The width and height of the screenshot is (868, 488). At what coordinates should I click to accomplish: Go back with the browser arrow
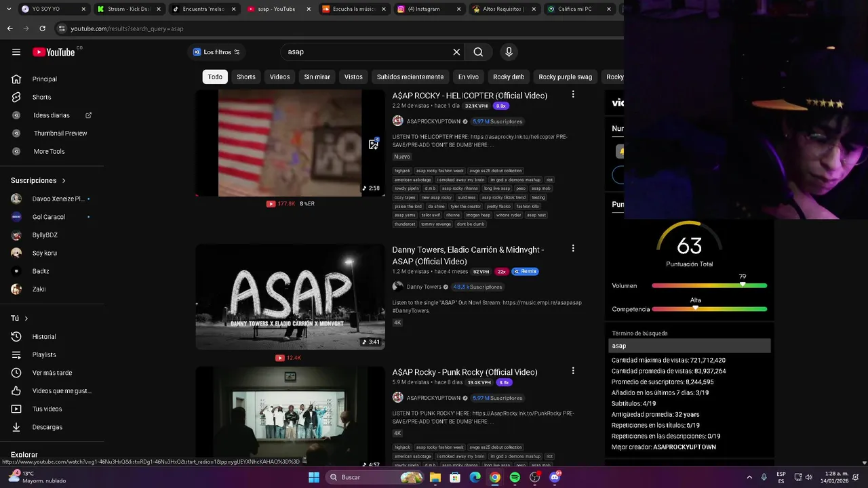point(9,28)
